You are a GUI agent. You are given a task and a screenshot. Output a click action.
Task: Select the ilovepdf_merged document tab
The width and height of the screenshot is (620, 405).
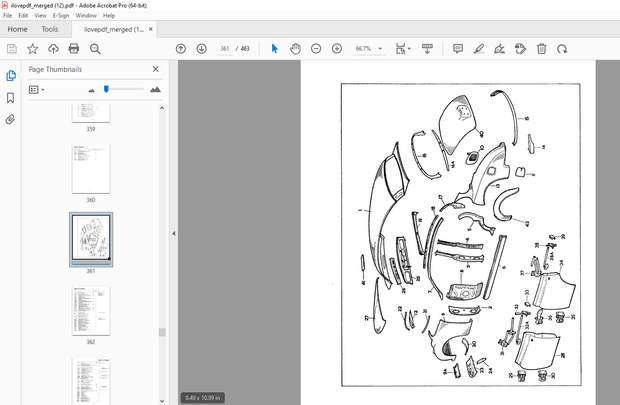tap(113, 29)
